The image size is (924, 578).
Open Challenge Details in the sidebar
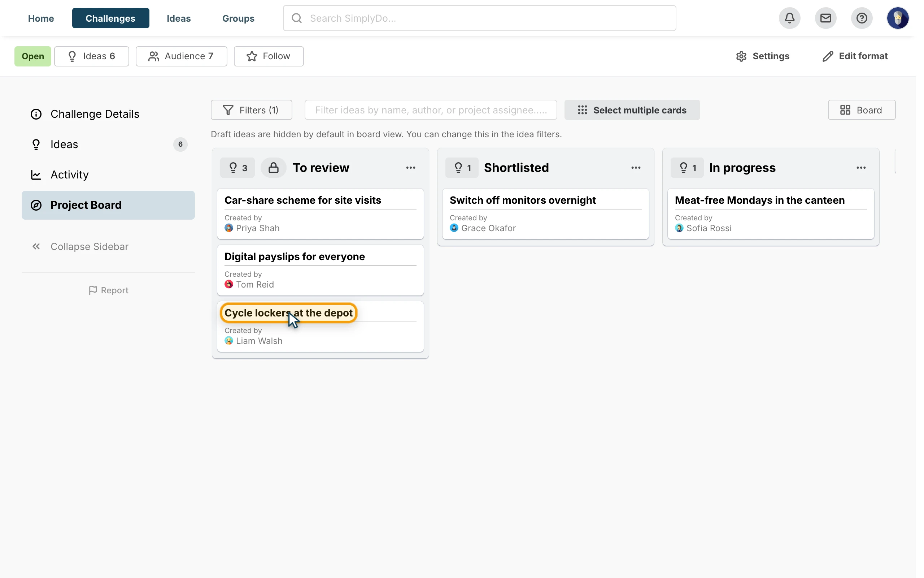tap(108, 114)
